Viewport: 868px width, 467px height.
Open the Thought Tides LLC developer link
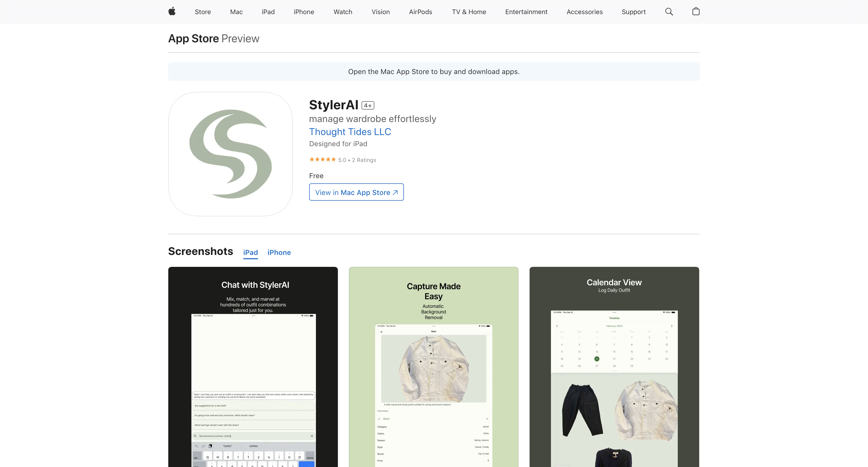coord(350,132)
